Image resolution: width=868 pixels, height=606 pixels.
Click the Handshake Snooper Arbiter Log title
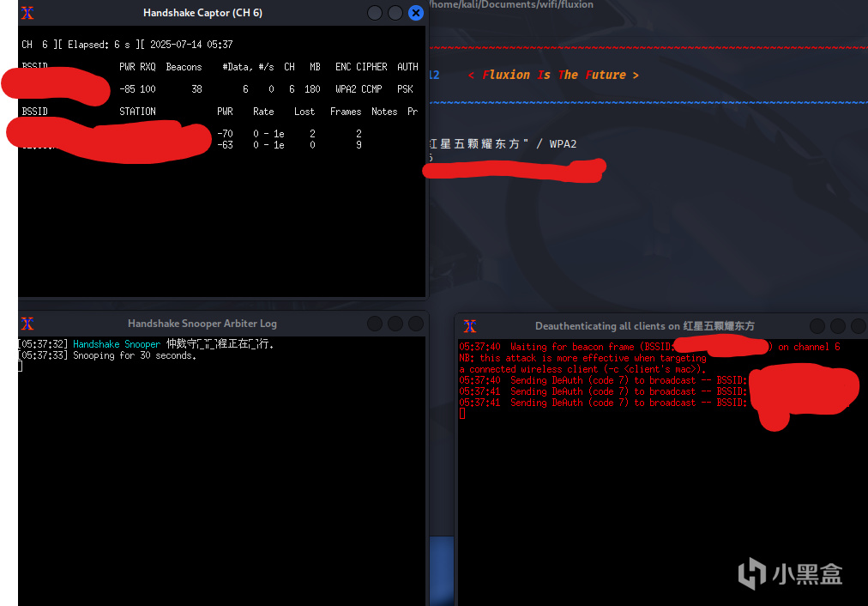coord(202,324)
